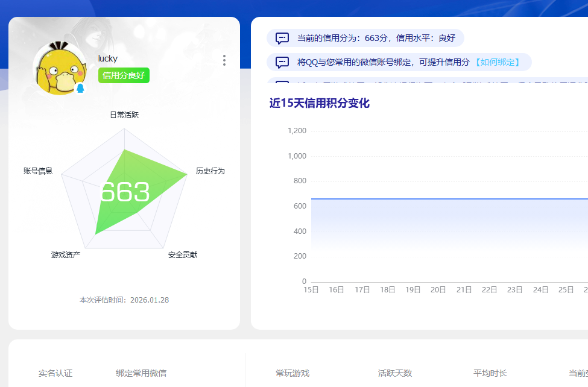Open the three-dot more options menu
This screenshot has height=387, width=588.
coord(224,60)
